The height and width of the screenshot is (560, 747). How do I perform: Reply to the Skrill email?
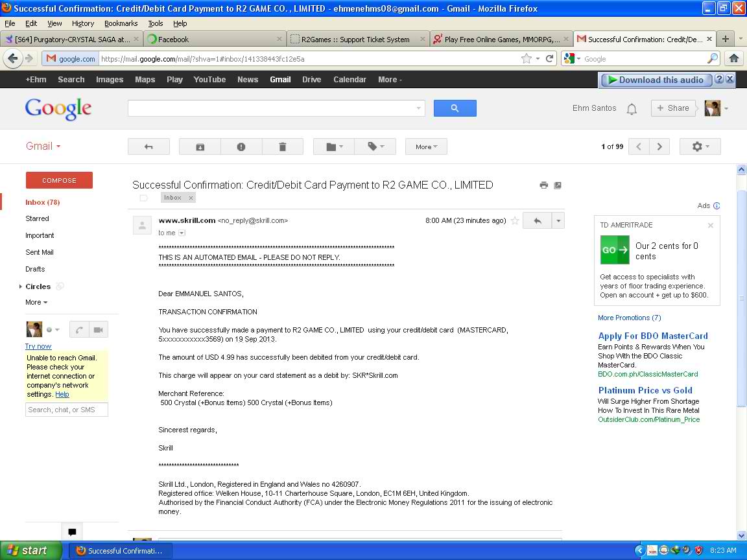pos(537,221)
